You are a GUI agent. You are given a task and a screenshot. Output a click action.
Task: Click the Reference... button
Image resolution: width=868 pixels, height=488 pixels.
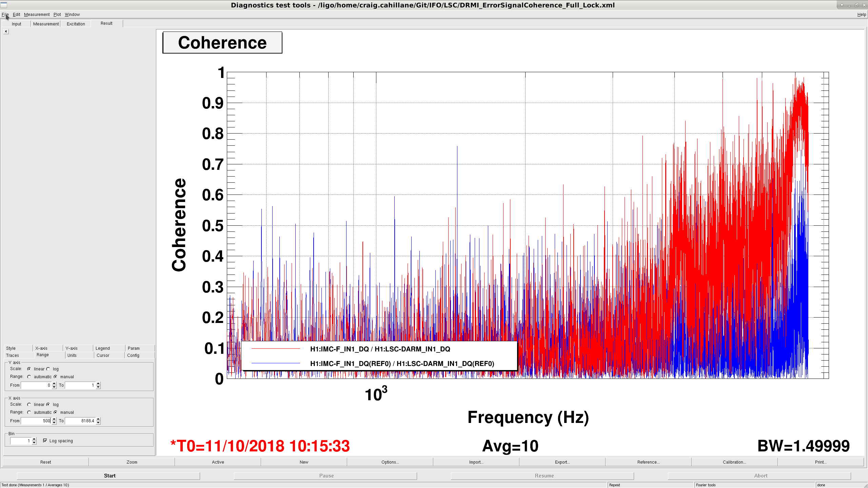tap(648, 462)
